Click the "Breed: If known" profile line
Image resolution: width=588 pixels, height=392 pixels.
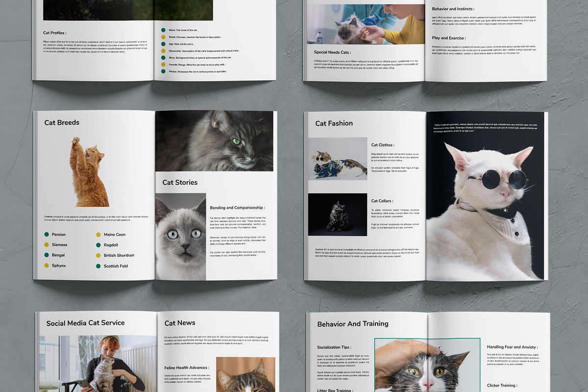coord(192,37)
